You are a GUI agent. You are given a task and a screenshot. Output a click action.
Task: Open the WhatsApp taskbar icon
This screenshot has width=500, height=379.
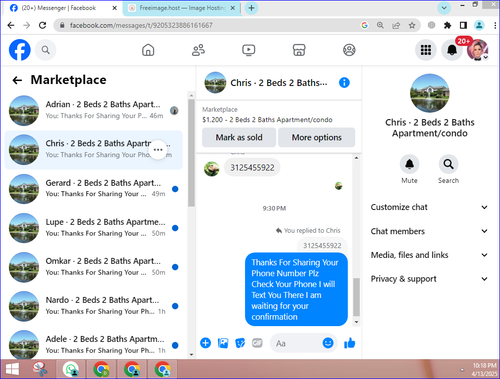pyautogui.click(x=71, y=369)
